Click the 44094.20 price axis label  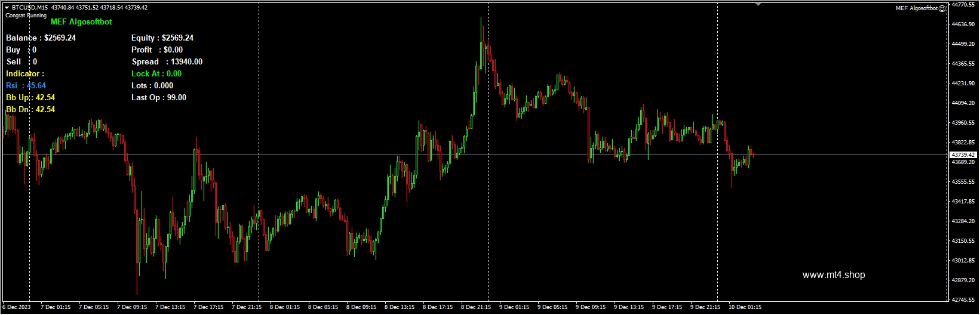963,103
